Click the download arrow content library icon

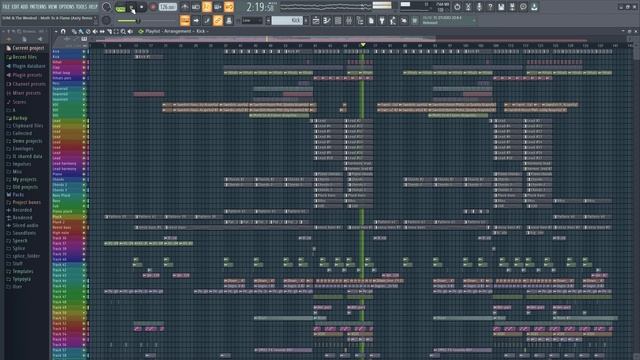pos(534,7)
